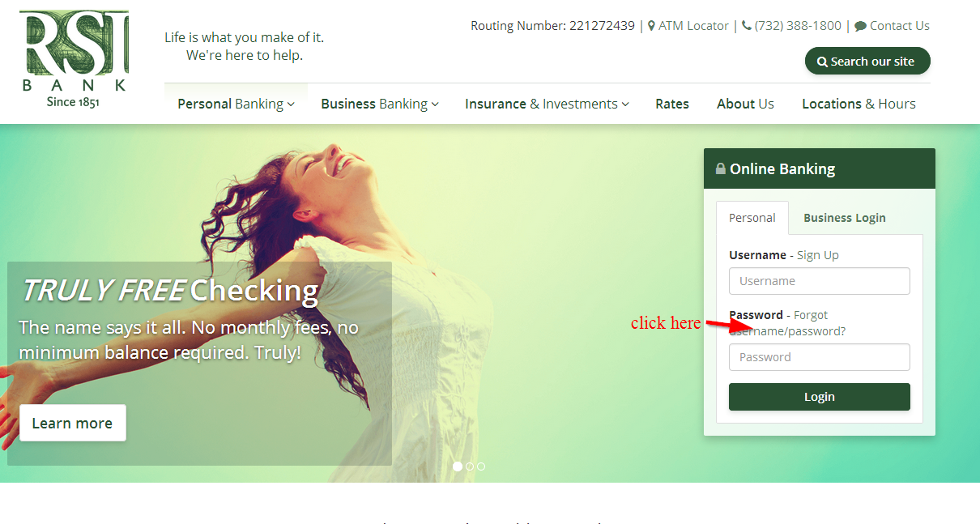
Task: Expand the Insurance & Investments dropdown menu
Action: tap(547, 104)
